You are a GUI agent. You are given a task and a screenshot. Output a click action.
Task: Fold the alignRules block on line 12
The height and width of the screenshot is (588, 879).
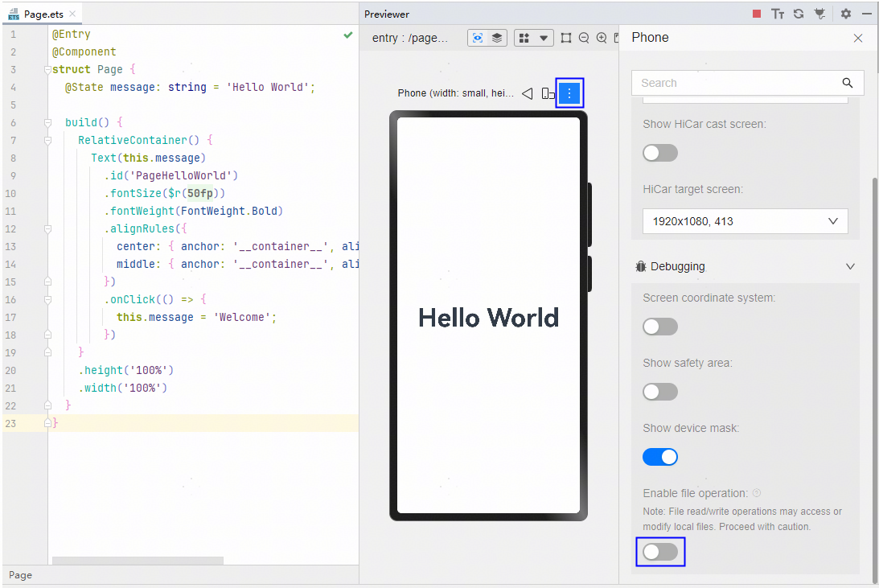(x=47, y=228)
